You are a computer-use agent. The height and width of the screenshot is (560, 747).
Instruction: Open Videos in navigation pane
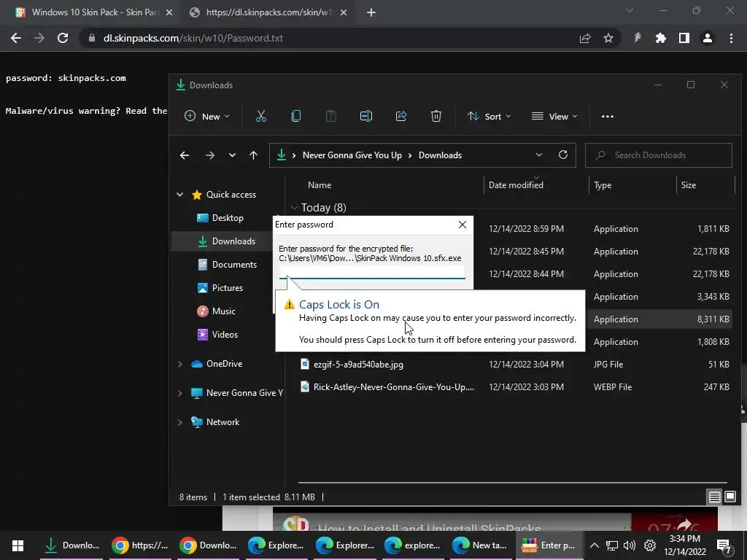coord(225,335)
